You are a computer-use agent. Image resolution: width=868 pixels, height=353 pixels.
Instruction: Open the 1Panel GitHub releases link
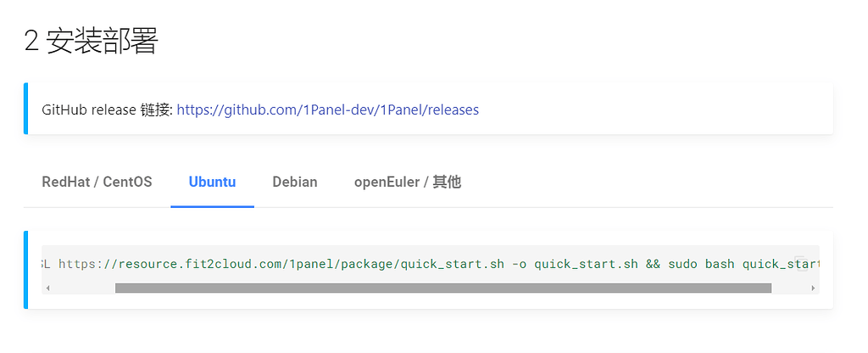[x=328, y=109]
